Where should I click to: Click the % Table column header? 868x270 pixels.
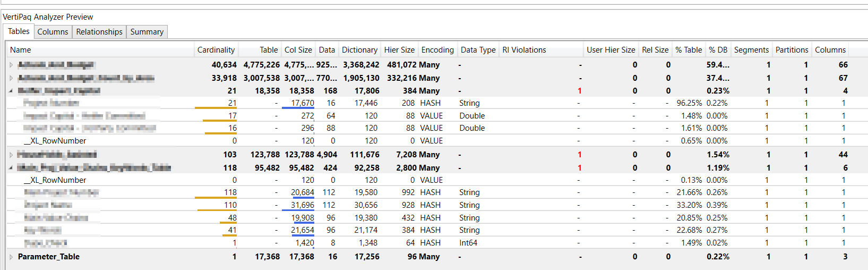[689, 50]
